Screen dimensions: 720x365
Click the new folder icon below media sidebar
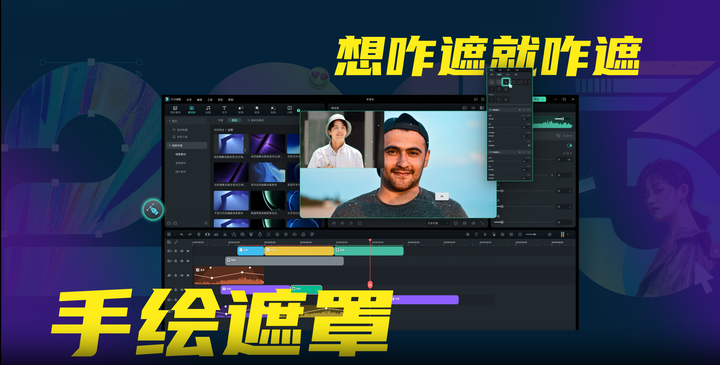[169, 223]
